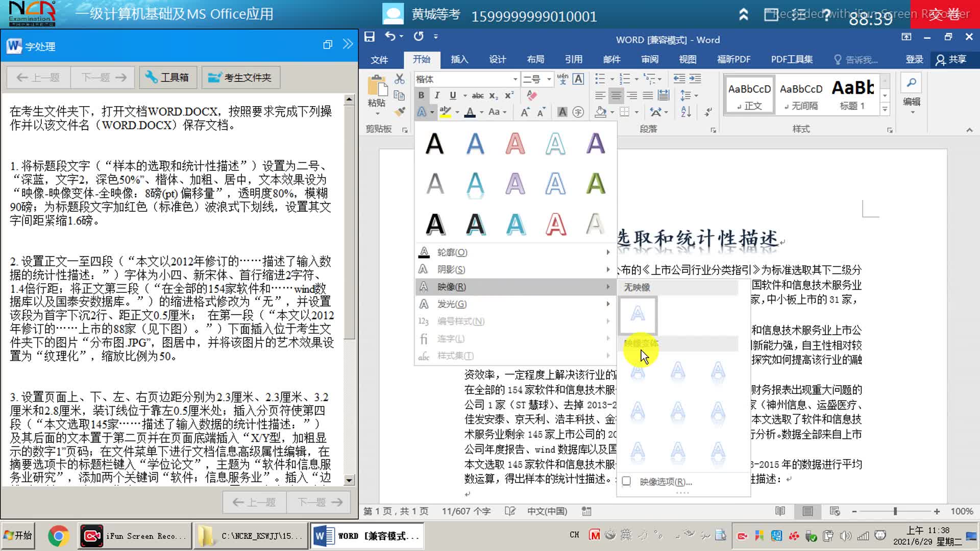The image size is (980, 551).
Task: Toggle superscript formatting
Action: (x=507, y=95)
